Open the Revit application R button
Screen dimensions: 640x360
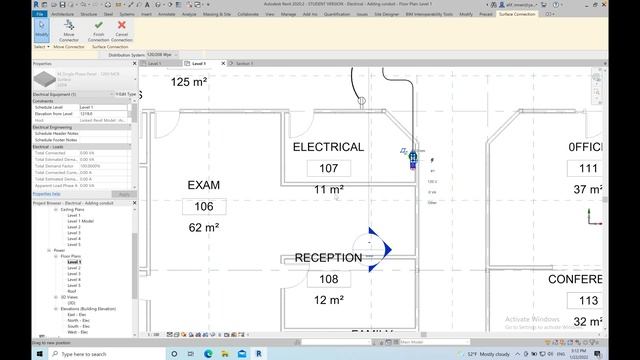tap(36, 4)
